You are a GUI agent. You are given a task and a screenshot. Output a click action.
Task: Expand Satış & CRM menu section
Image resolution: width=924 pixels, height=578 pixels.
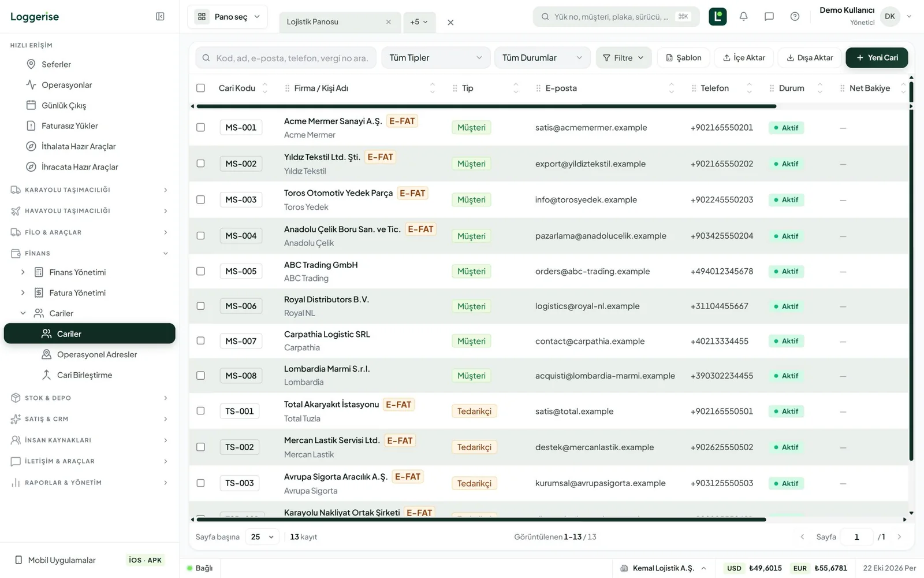(x=90, y=419)
